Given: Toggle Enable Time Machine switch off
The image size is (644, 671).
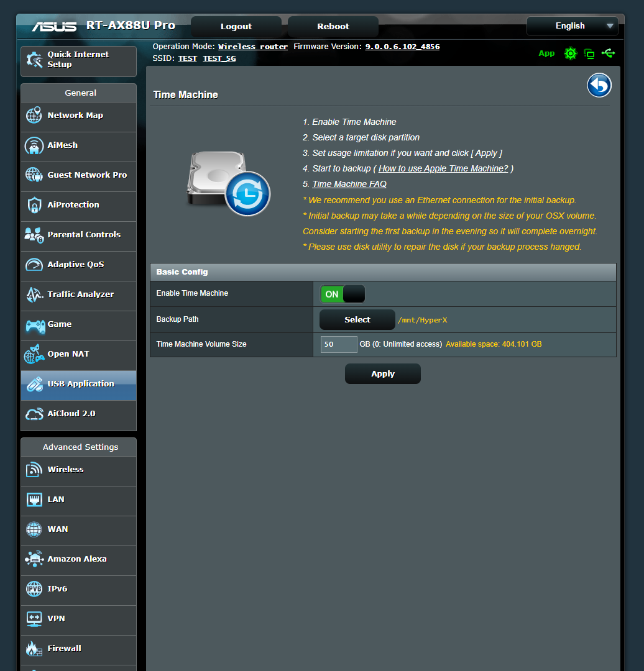Looking at the screenshot, I should point(343,294).
